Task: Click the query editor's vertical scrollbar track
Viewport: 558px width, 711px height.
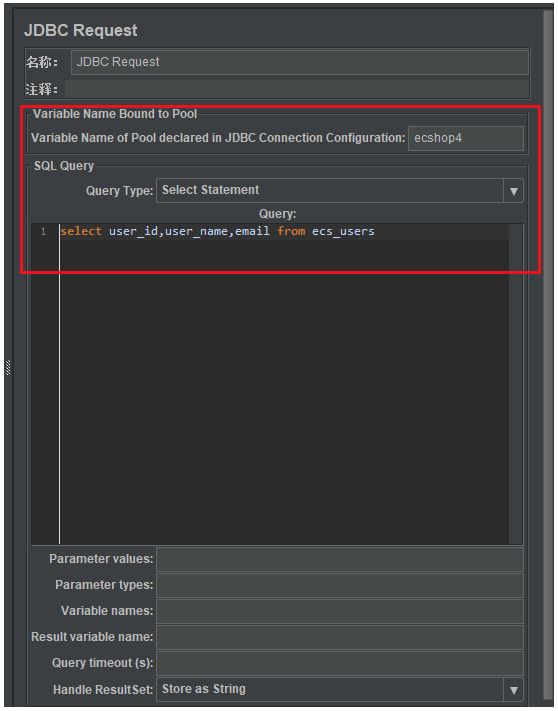Action: tap(515, 384)
